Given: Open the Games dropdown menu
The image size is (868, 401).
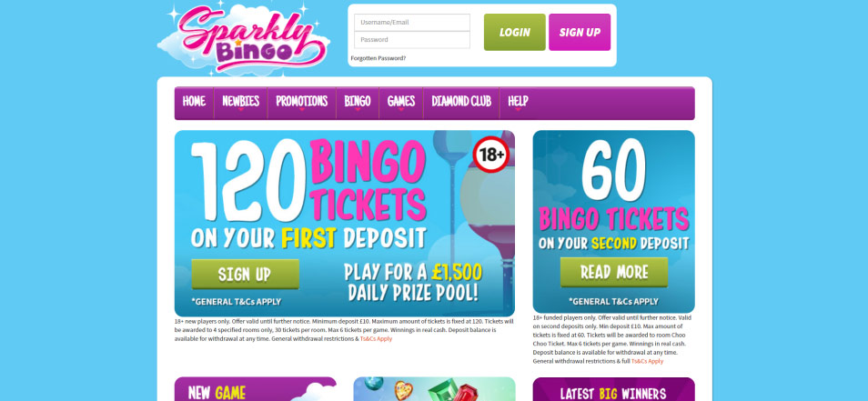Looking at the screenshot, I should point(400,103).
